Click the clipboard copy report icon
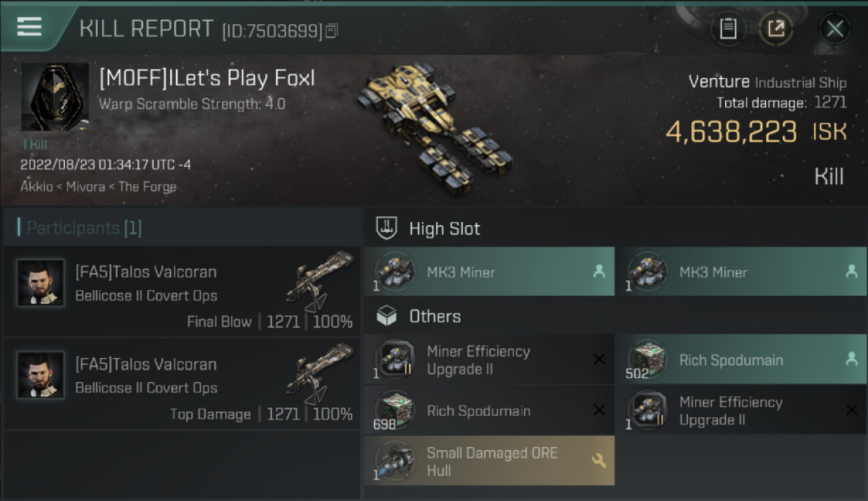 coord(728,29)
